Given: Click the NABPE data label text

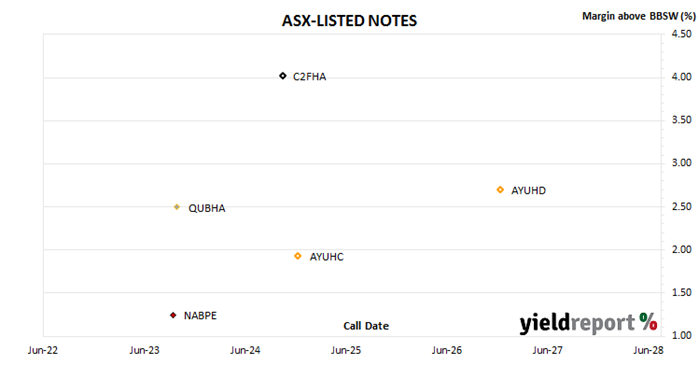Looking at the screenshot, I should point(200,316).
